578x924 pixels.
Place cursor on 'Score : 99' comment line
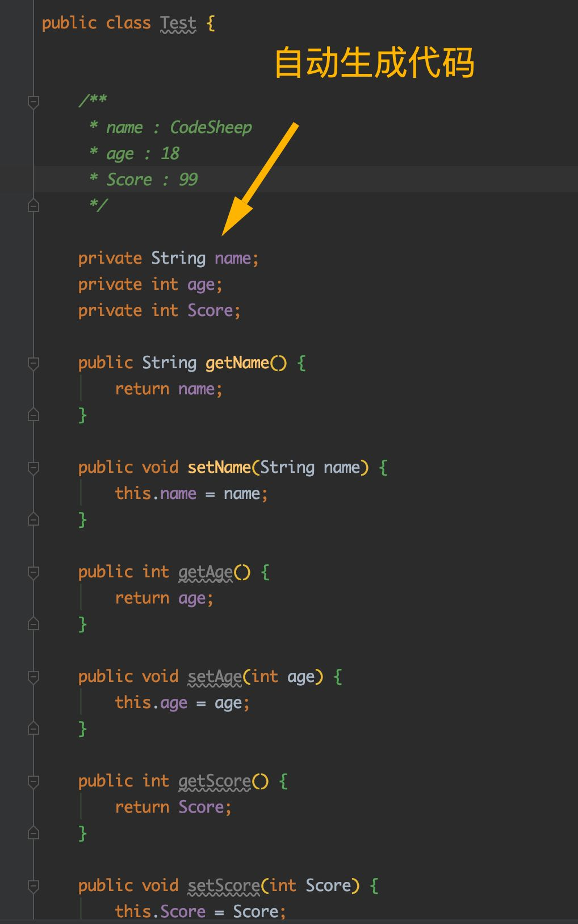(x=144, y=180)
